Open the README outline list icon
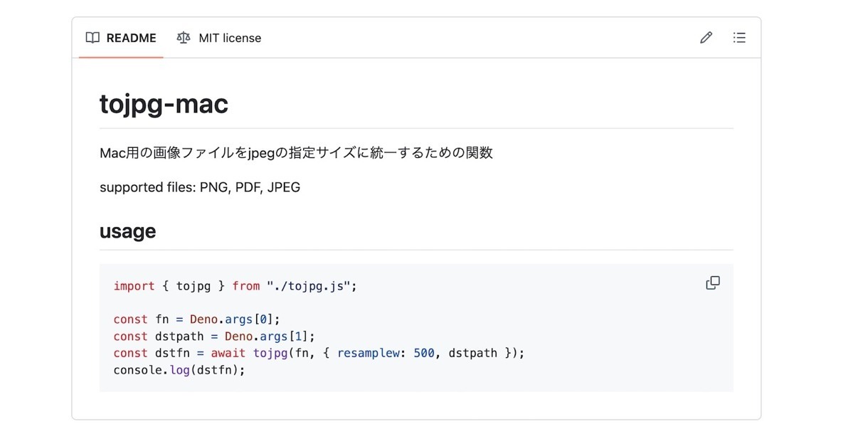The height and width of the screenshot is (434, 868). (x=739, y=38)
